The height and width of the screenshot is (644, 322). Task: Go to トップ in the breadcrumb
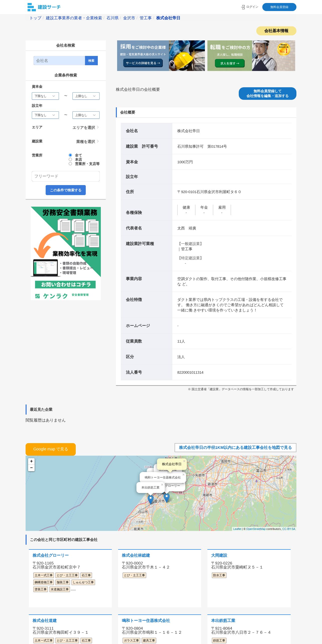click(x=36, y=18)
